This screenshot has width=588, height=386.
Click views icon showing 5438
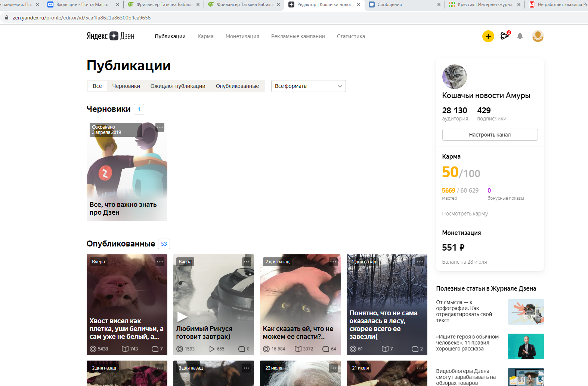tap(93, 349)
